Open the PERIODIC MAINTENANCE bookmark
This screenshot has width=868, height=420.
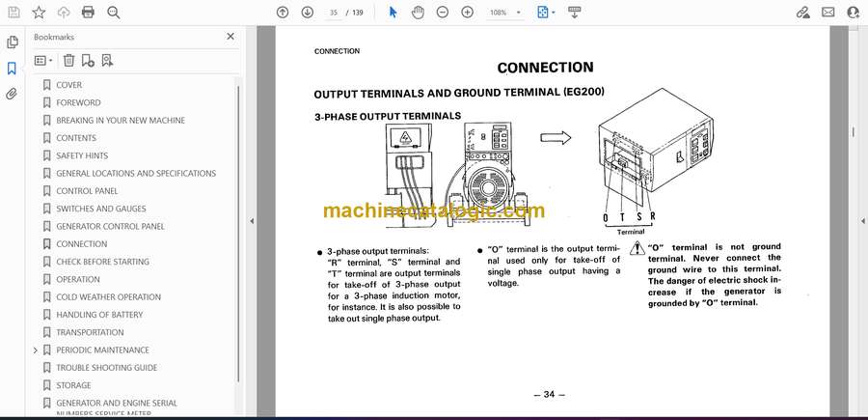point(102,350)
